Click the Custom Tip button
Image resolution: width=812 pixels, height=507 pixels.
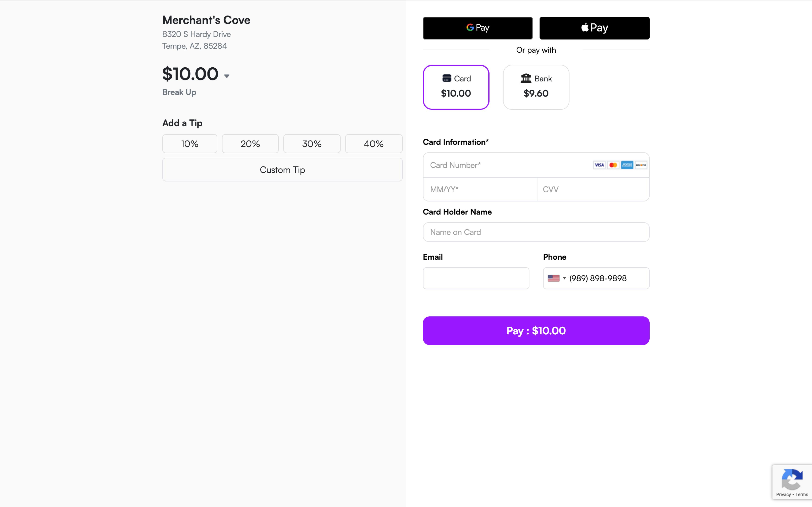[282, 169]
